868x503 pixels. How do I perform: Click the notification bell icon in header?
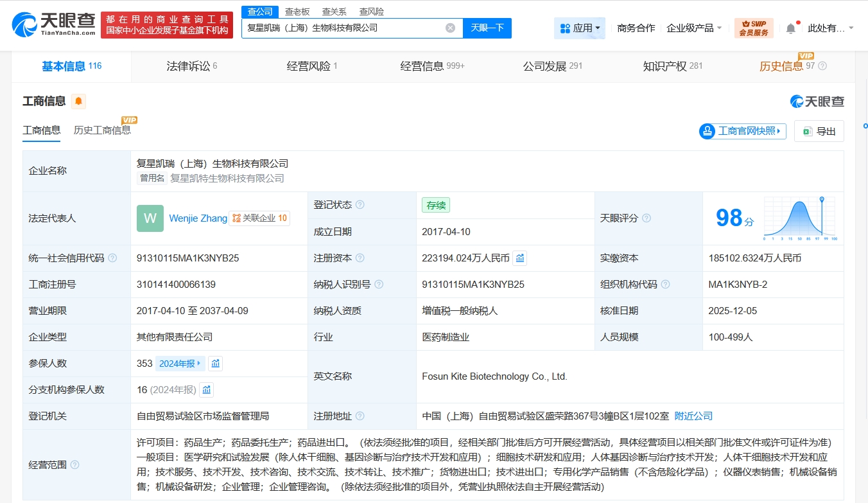(791, 28)
